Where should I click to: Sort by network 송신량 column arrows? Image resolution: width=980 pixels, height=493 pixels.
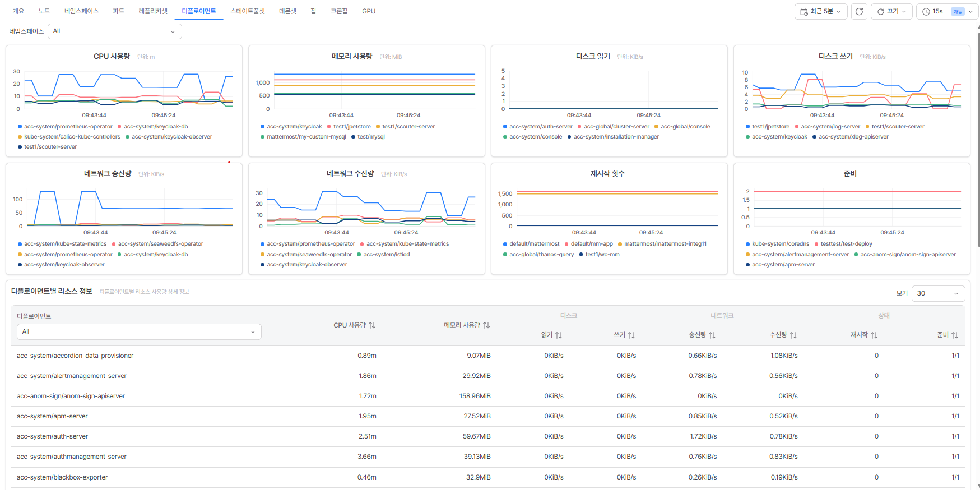click(x=712, y=335)
